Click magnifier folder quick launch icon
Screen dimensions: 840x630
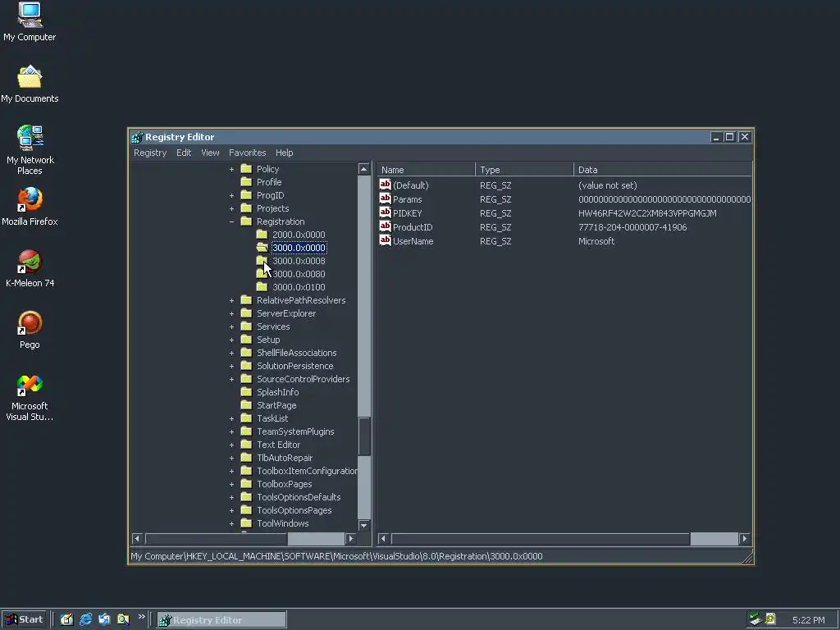tap(123, 620)
